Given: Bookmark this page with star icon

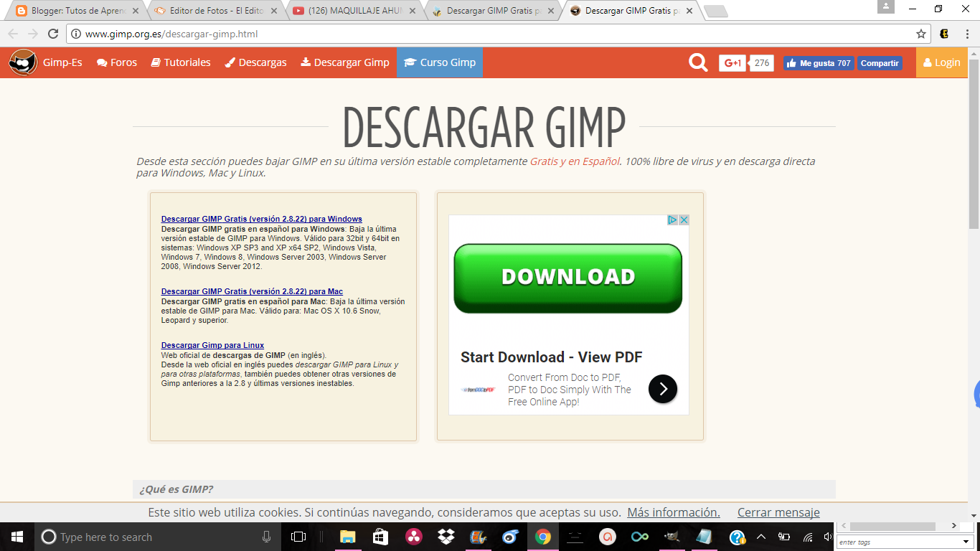Looking at the screenshot, I should [x=921, y=34].
